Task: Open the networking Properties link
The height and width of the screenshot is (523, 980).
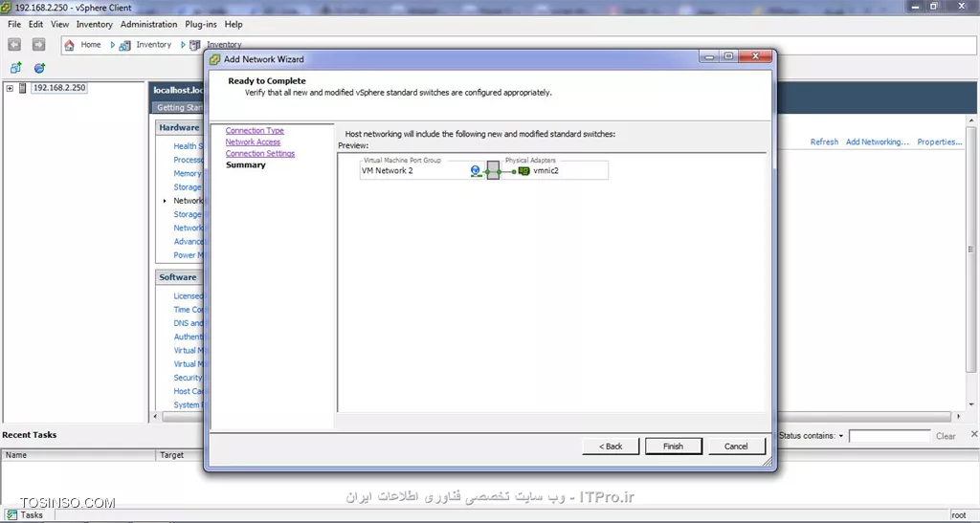Action: pyautogui.click(x=940, y=142)
